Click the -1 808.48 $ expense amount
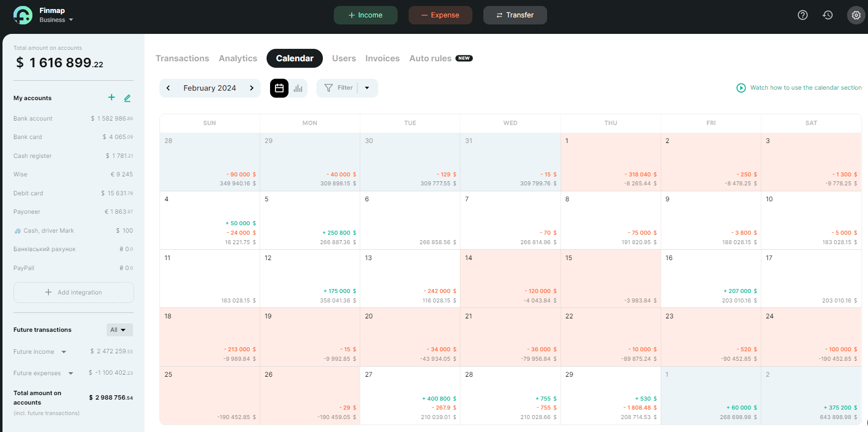Viewport: 868px width, 432px height. tap(640, 408)
